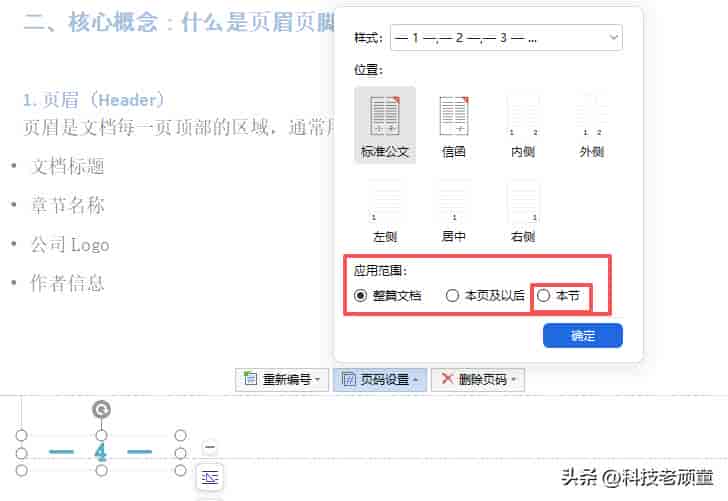The height and width of the screenshot is (501, 728).
Task: Choose the 外侧 page number position
Action: tap(592, 125)
